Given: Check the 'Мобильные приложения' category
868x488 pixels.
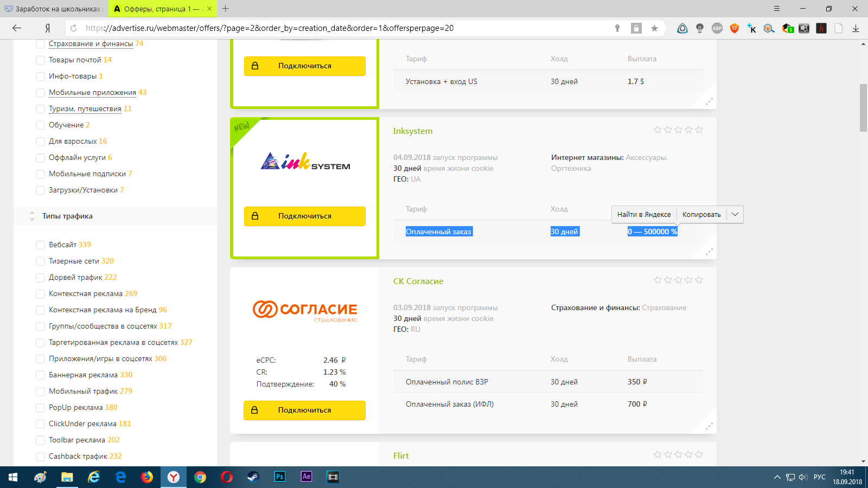Looking at the screenshot, I should (x=40, y=93).
